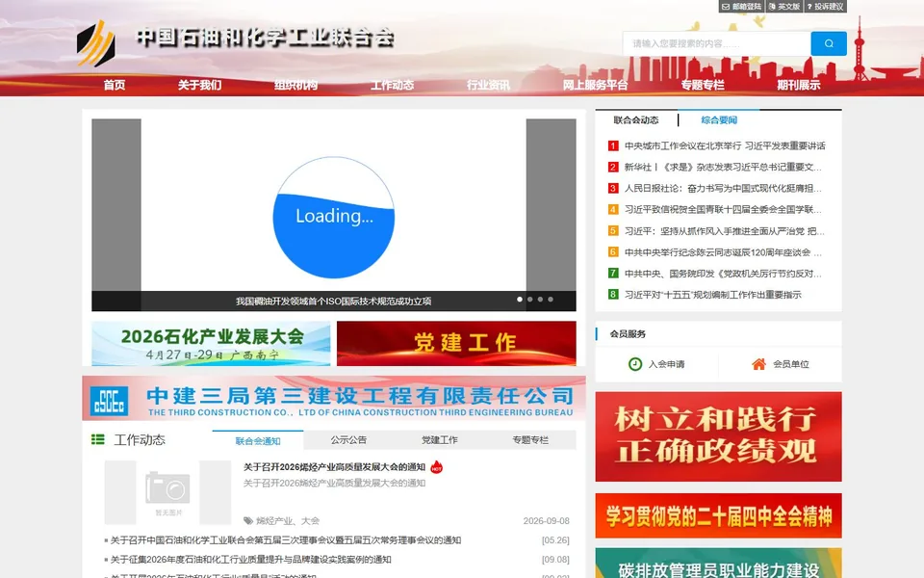Select the fourth carousel dot indicator
The image size is (924, 578).
point(551,300)
